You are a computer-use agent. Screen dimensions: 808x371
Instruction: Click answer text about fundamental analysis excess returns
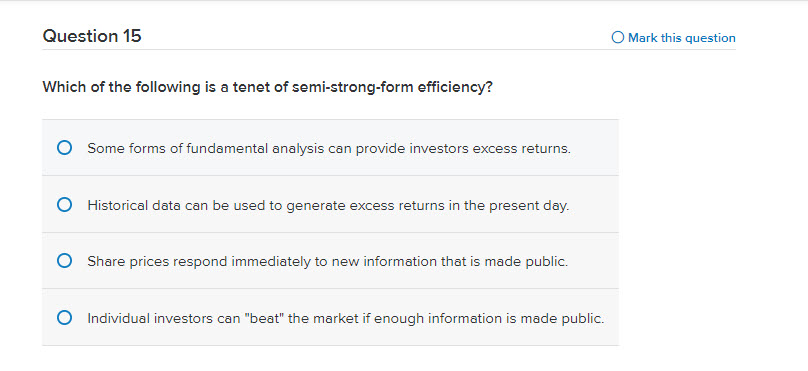[329, 149]
